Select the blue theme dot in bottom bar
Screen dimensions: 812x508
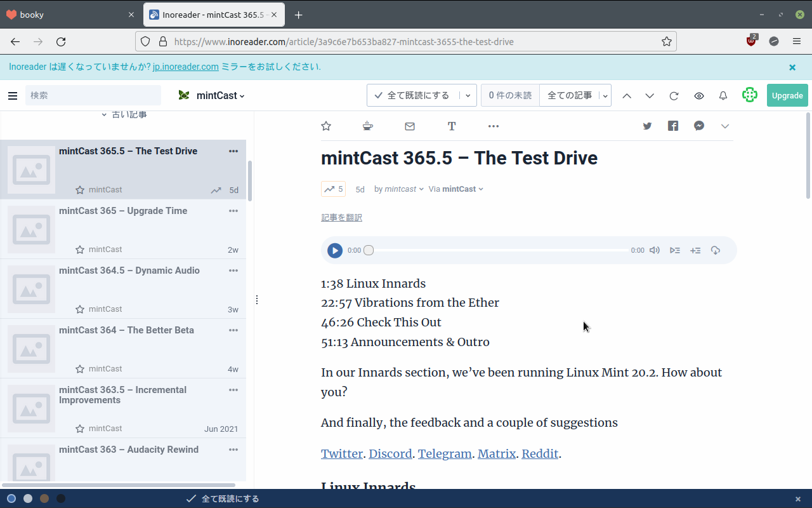(x=11, y=498)
